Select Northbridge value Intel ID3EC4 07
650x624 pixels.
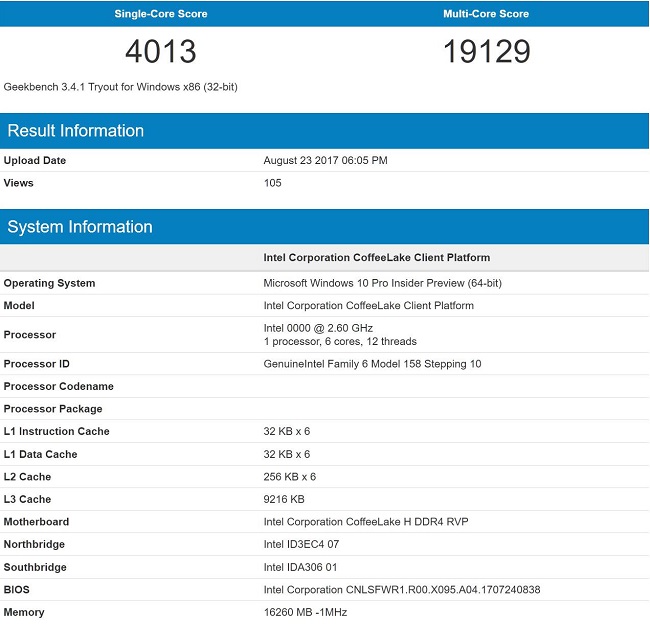coord(301,544)
